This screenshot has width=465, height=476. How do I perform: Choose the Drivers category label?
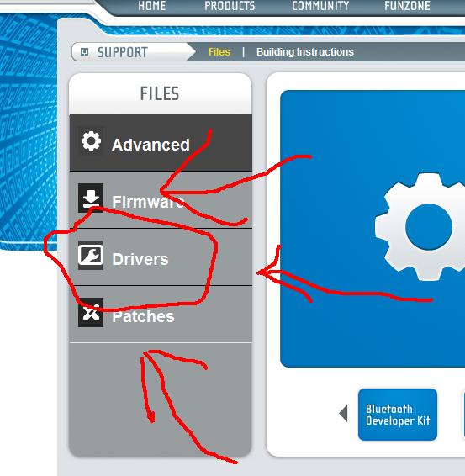pyautogui.click(x=140, y=259)
